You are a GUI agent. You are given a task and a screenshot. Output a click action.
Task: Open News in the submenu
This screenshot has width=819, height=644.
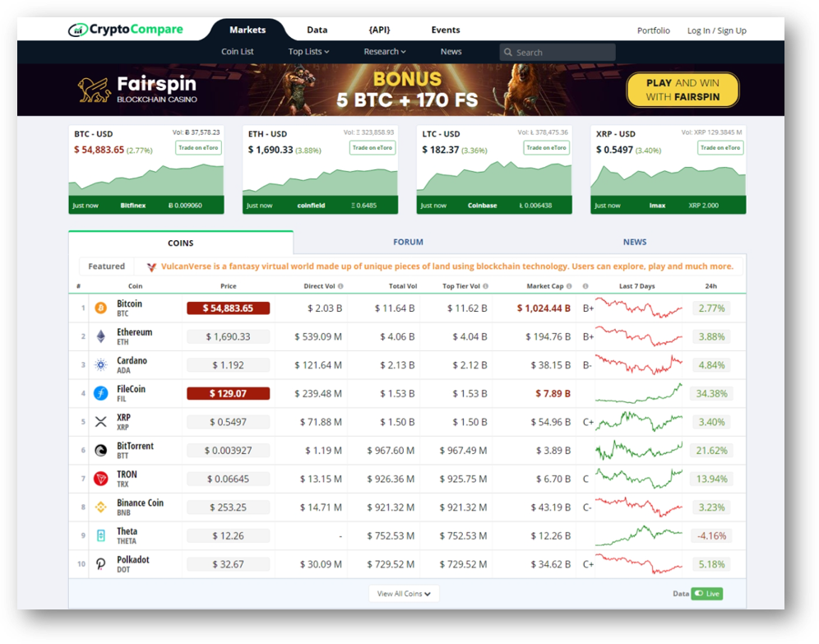(451, 52)
